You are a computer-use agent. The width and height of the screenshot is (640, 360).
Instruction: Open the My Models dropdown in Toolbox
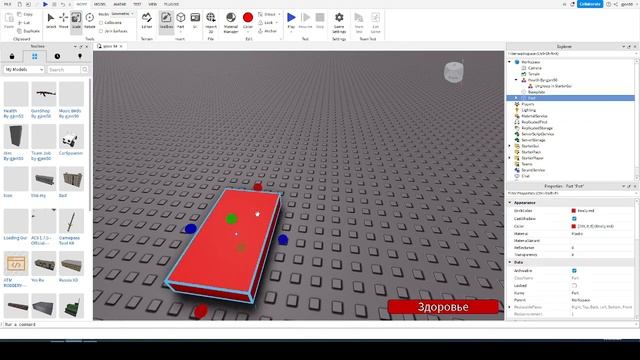point(24,70)
